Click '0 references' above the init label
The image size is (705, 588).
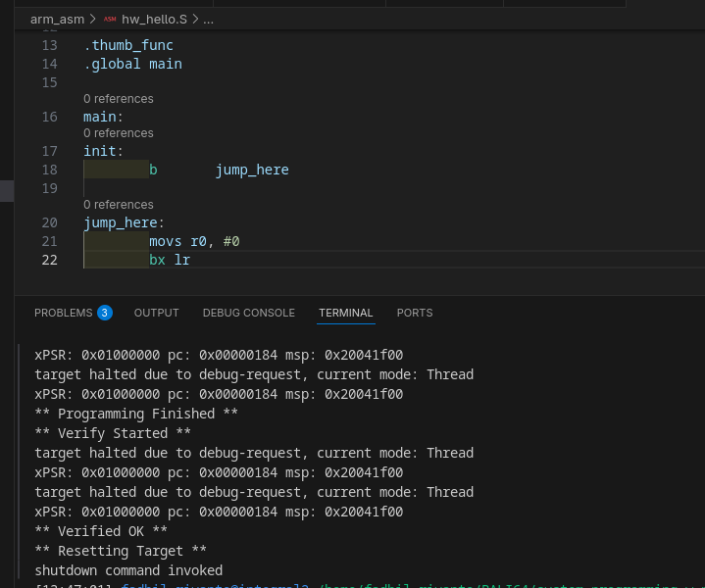tap(118, 133)
